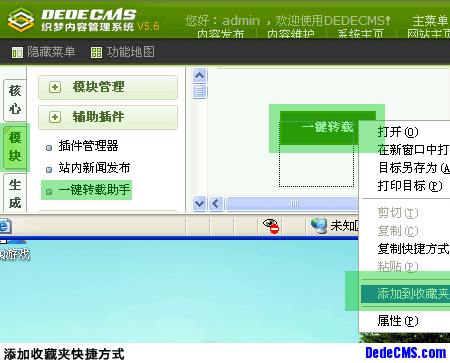
Task: Click the 功能地图 grid icon
Action: tap(96, 52)
